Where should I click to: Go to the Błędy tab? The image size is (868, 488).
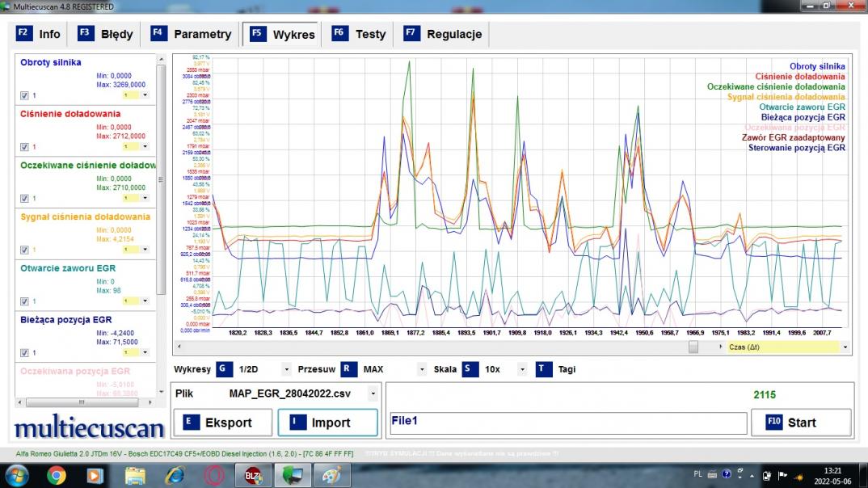point(107,34)
